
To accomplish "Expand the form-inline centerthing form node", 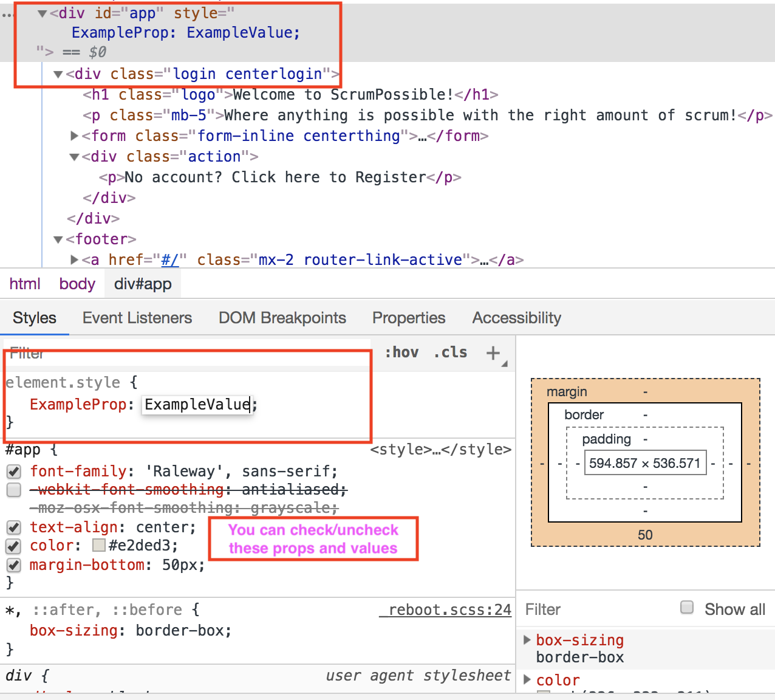I will (74, 136).
